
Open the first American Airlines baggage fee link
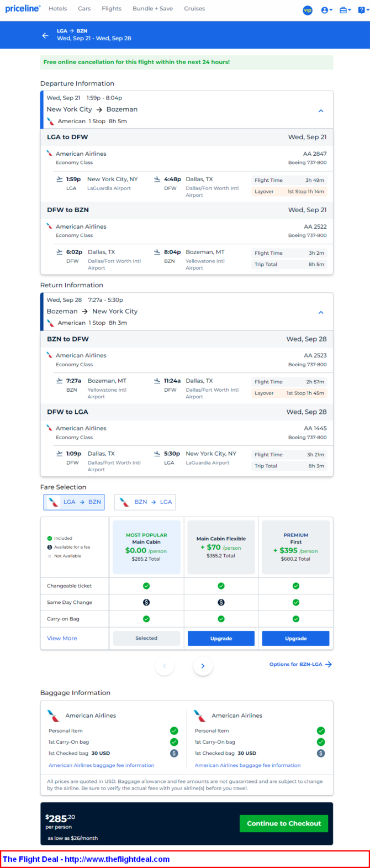102,765
